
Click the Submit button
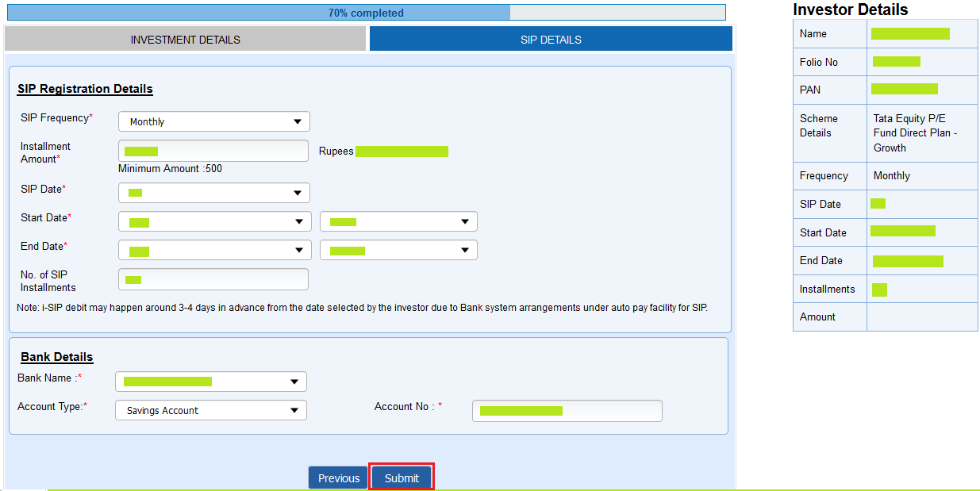click(x=401, y=477)
